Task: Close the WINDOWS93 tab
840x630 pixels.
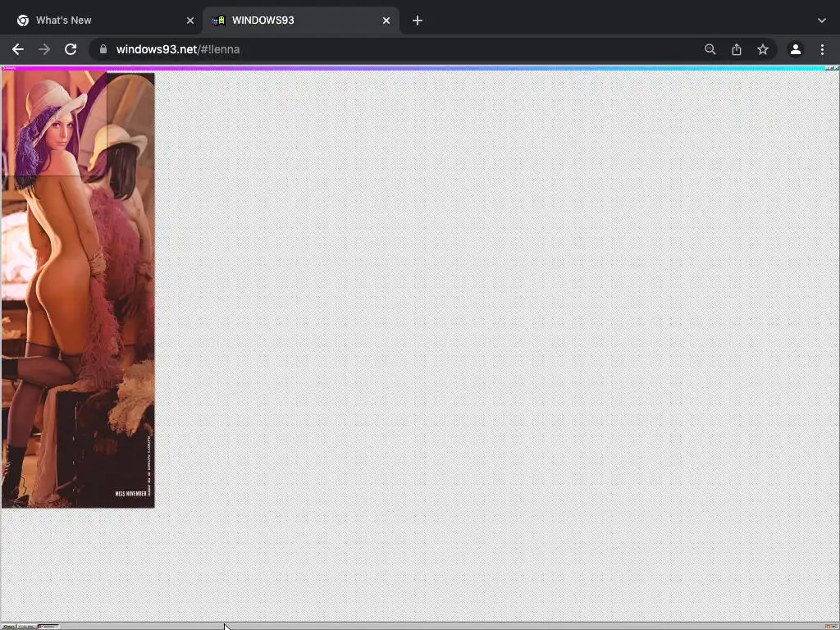Action: point(386,21)
